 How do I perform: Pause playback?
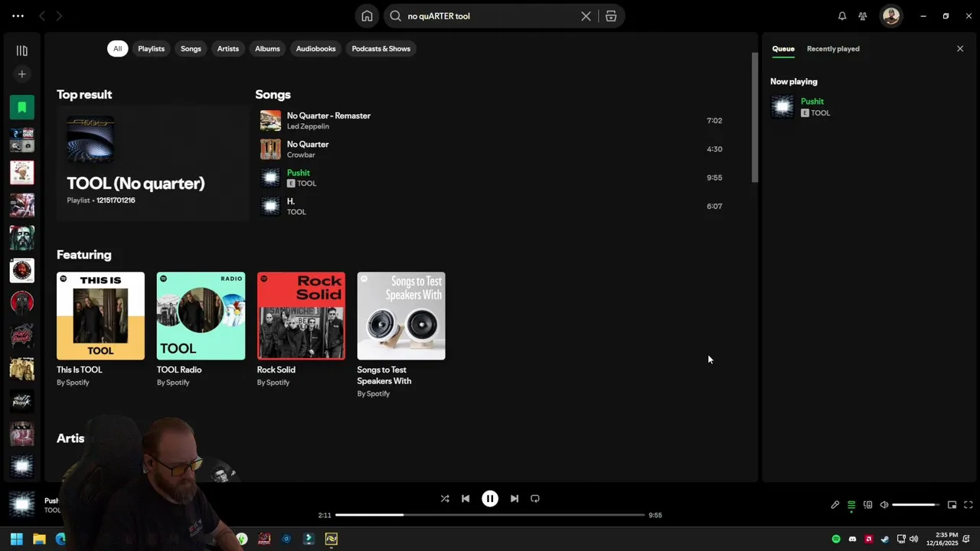point(490,498)
